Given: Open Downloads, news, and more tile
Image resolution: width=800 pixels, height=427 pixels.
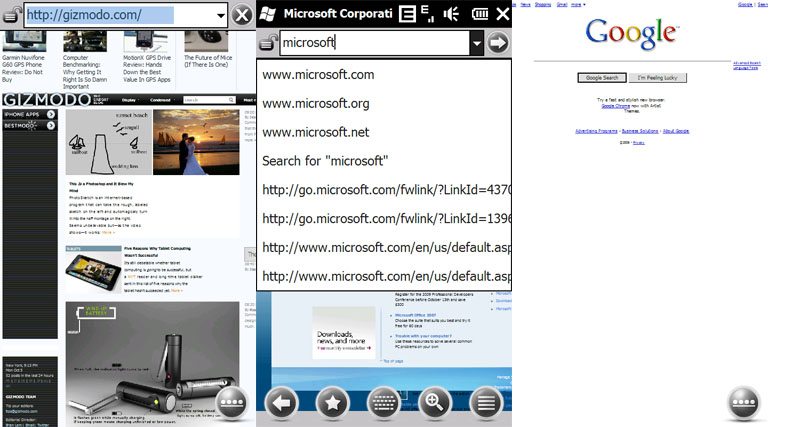Looking at the screenshot, I should pos(344,333).
